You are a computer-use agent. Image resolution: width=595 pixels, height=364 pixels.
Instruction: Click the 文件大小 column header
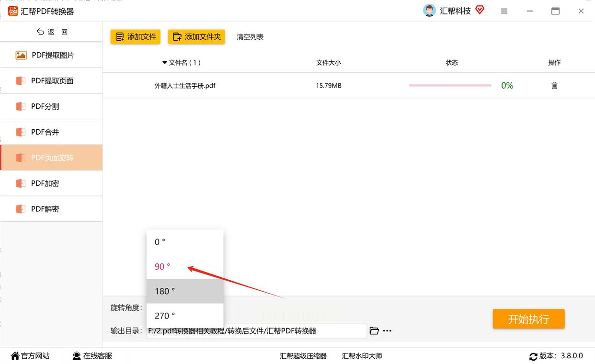pos(329,63)
